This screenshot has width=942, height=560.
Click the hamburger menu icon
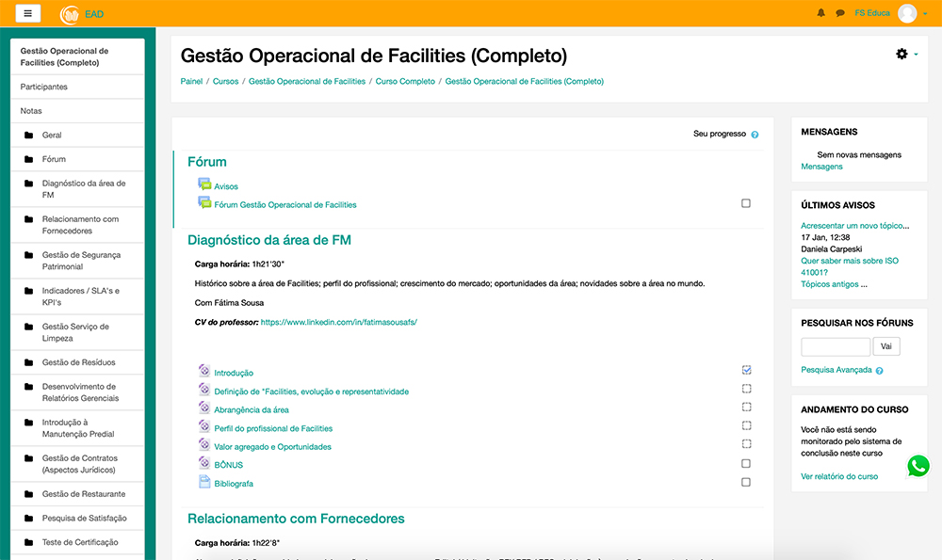point(26,12)
